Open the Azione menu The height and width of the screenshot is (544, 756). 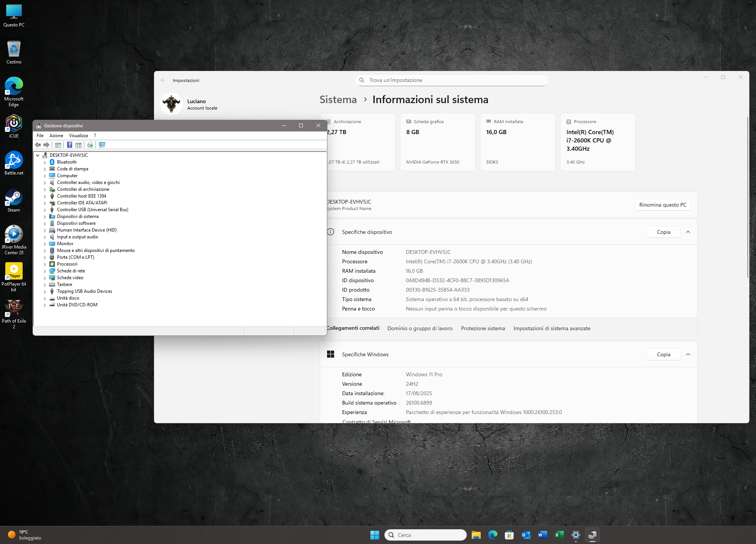56,136
